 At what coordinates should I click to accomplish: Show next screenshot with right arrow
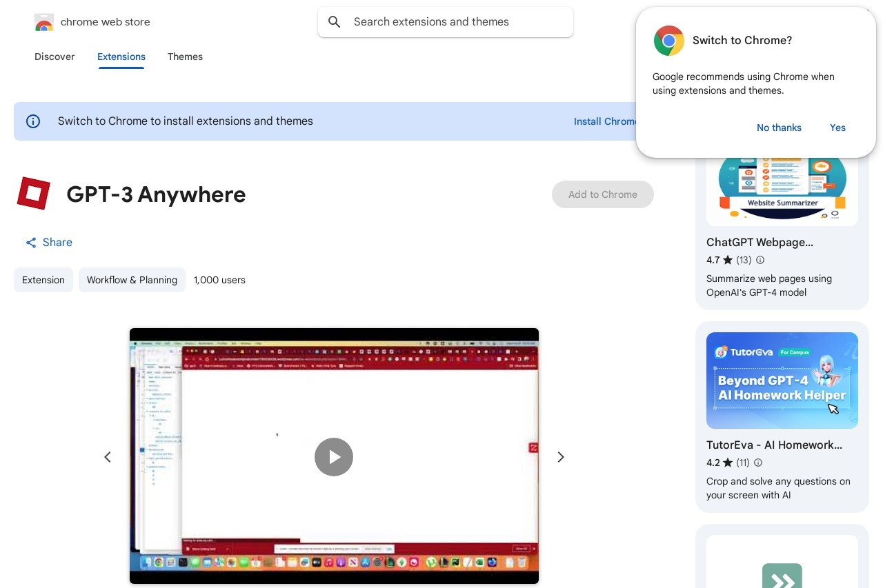coord(561,457)
